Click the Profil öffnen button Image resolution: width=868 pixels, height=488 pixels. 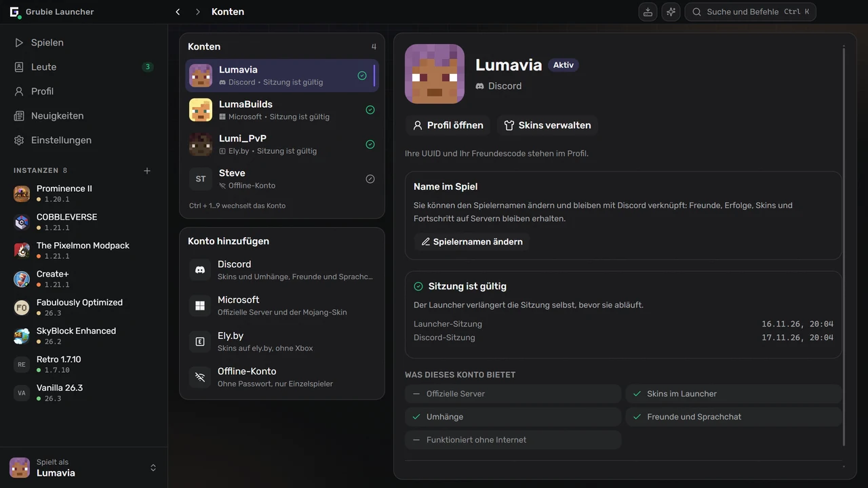coord(448,125)
